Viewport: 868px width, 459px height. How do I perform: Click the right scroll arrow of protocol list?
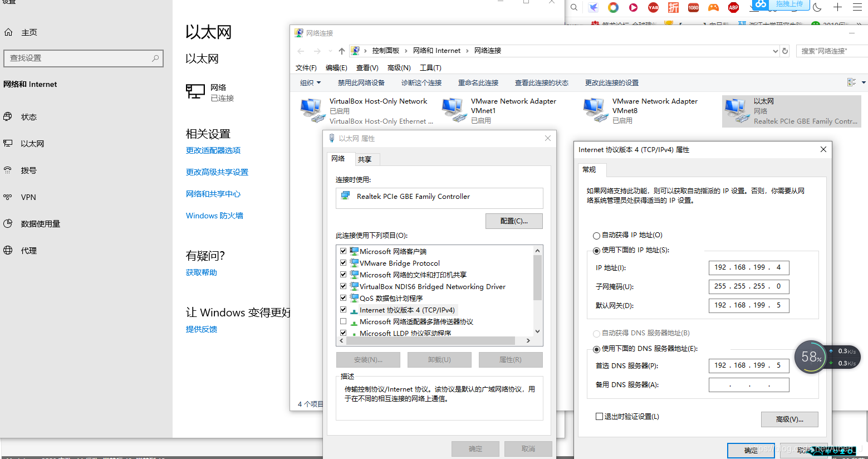tap(528, 340)
